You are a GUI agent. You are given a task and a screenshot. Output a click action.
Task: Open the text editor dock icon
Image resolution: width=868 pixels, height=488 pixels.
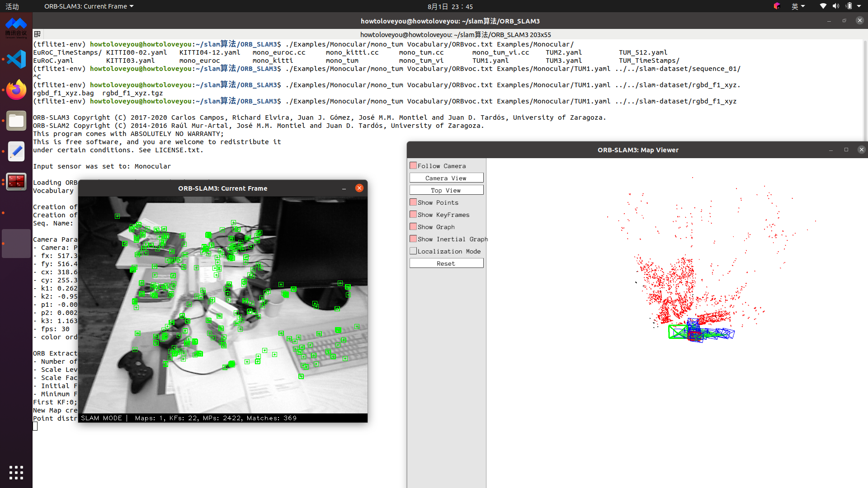pyautogui.click(x=16, y=151)
